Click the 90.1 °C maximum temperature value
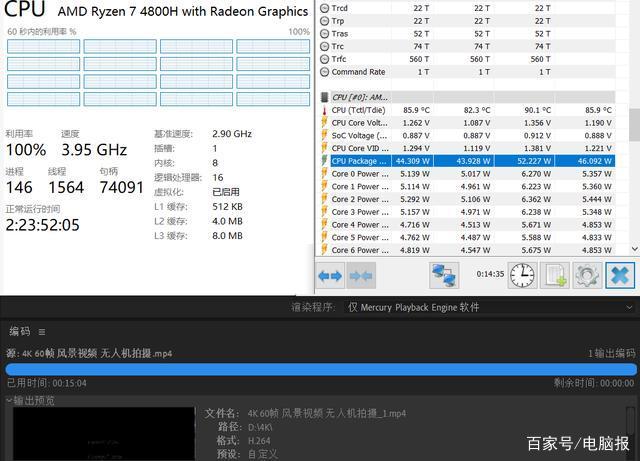This screenshot has width=640, height=461. point(537,110)
